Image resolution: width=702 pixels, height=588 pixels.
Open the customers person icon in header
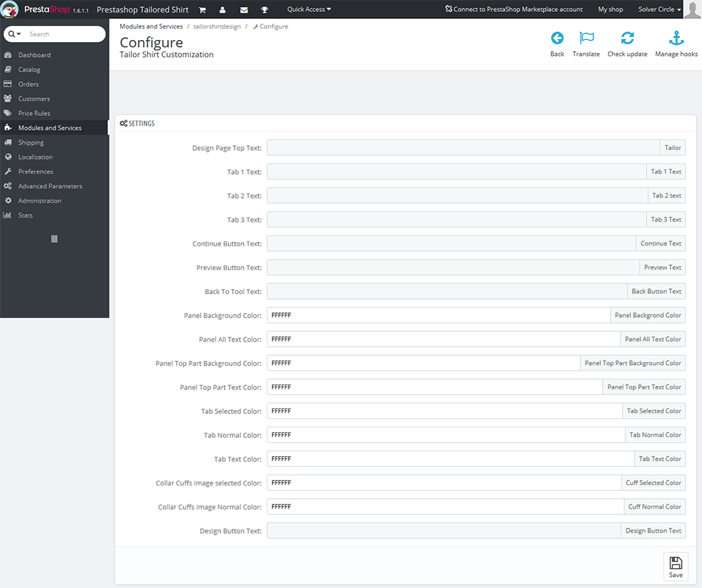pos(223,10)
